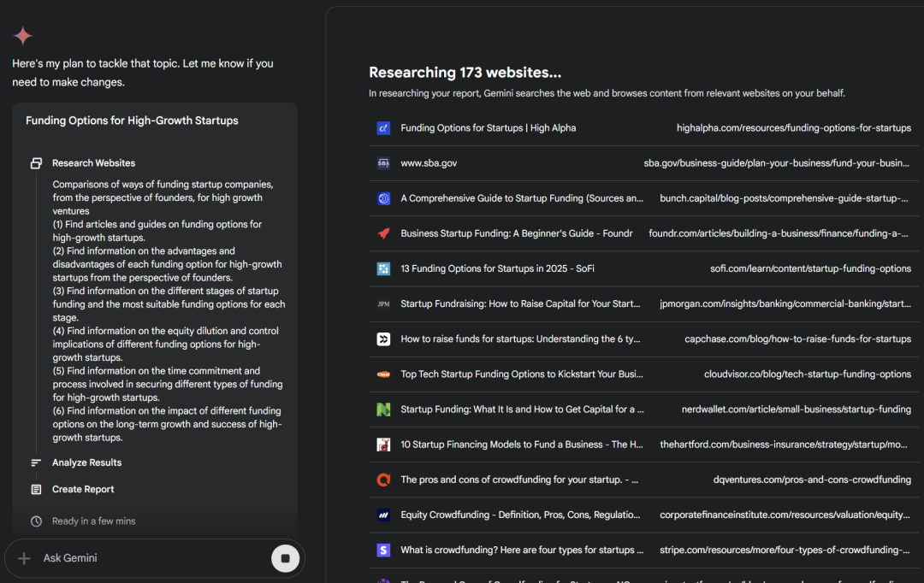Open the 13 Funding Options SoFi link

[x=497, y=268]
